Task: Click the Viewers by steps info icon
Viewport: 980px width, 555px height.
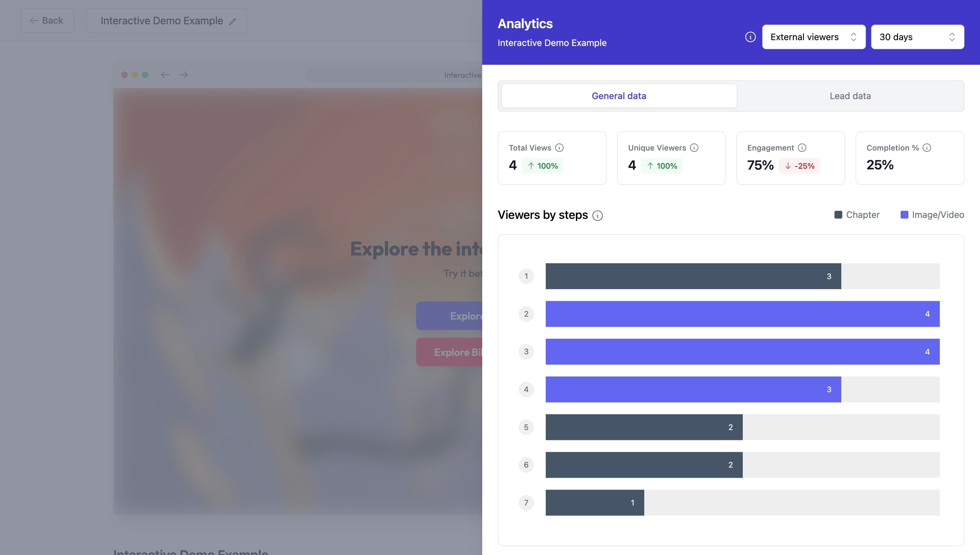Action: pos(597,215)
